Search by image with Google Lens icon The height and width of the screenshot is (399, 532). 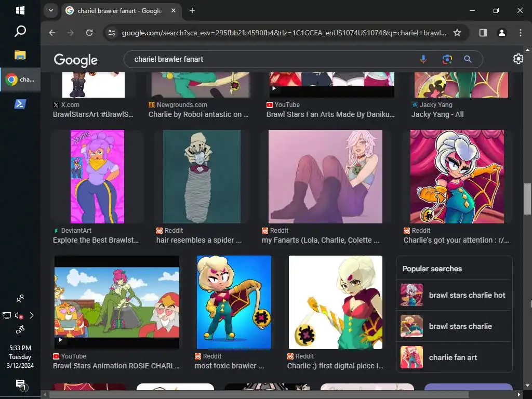click(x=447, y=59)
